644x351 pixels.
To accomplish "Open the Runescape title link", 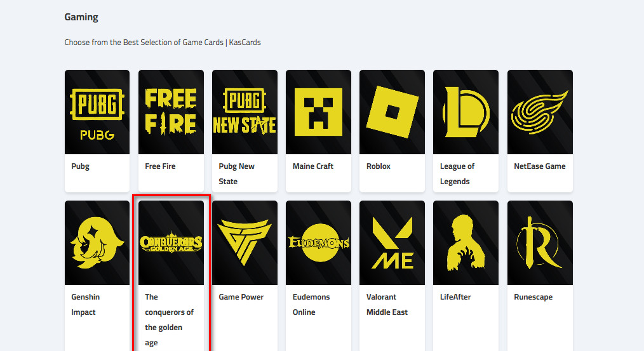I will tap(533, 297).
